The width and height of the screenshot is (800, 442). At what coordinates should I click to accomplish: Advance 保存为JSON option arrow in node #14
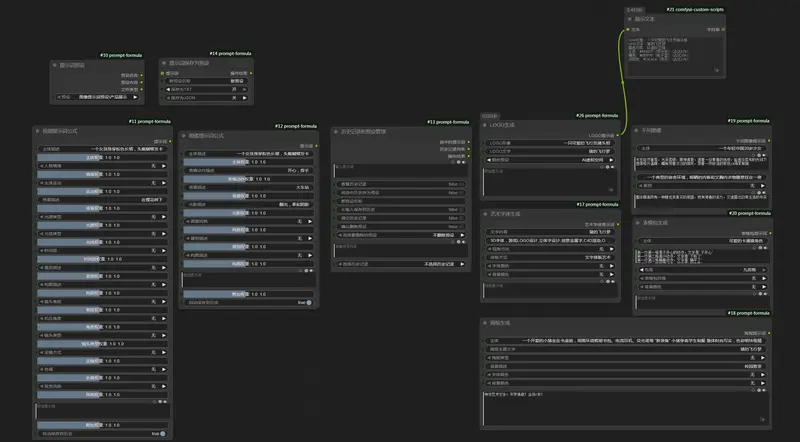244,98
